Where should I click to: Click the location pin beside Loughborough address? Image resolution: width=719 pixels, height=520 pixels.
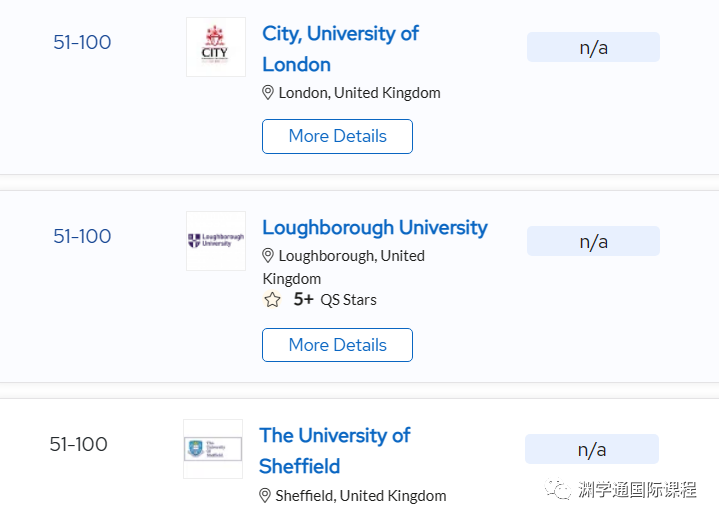tap(268, 255)
